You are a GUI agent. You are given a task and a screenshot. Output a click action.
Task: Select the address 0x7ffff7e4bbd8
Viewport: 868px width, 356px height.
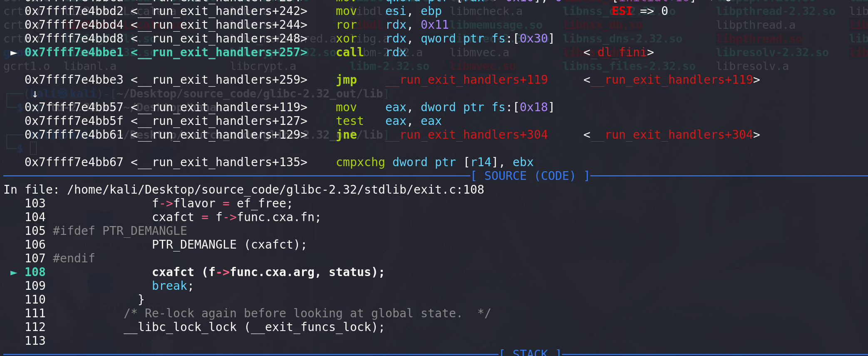click(74, 38)
